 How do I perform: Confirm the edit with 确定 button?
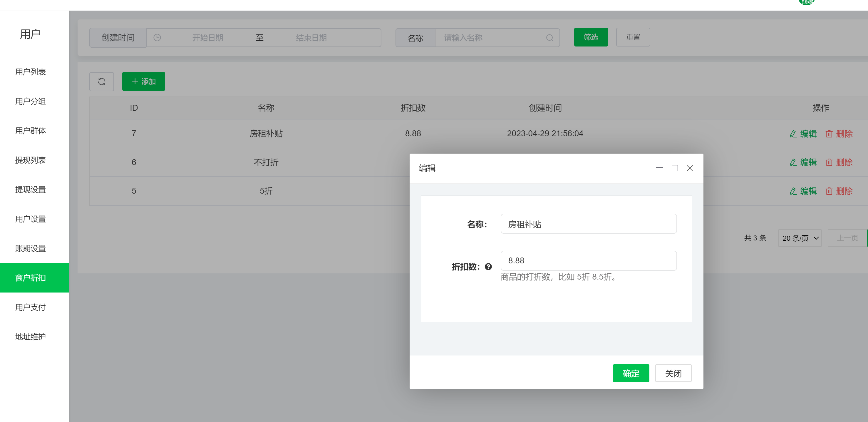(631, 373)
